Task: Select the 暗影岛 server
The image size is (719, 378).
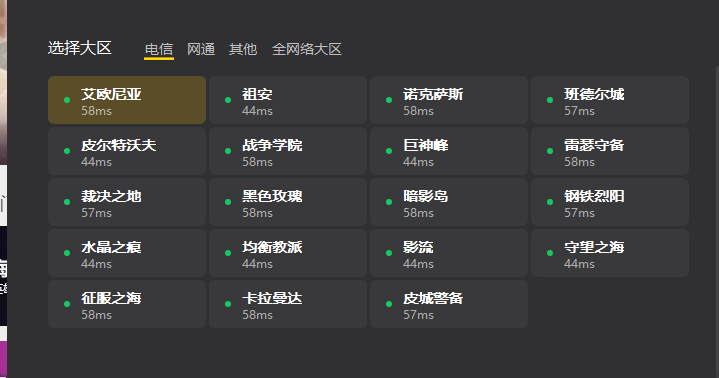Action: pos(449,202)
